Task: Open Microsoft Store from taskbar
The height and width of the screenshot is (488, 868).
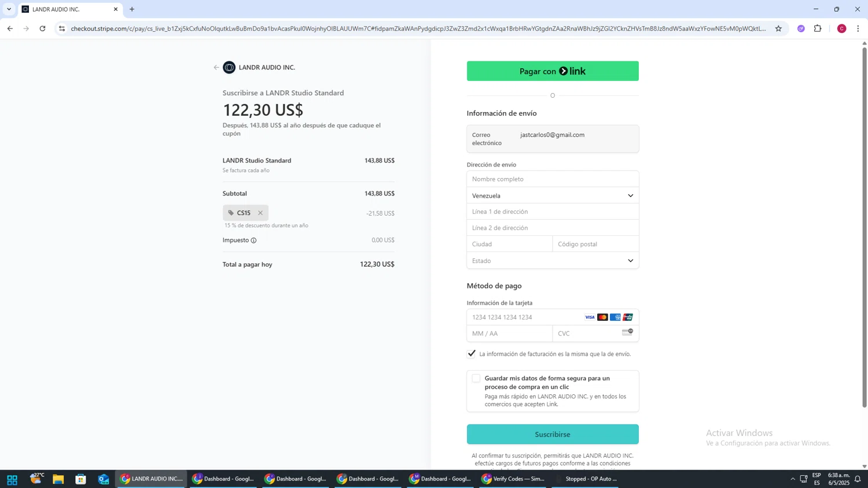Action: (81, 479)
